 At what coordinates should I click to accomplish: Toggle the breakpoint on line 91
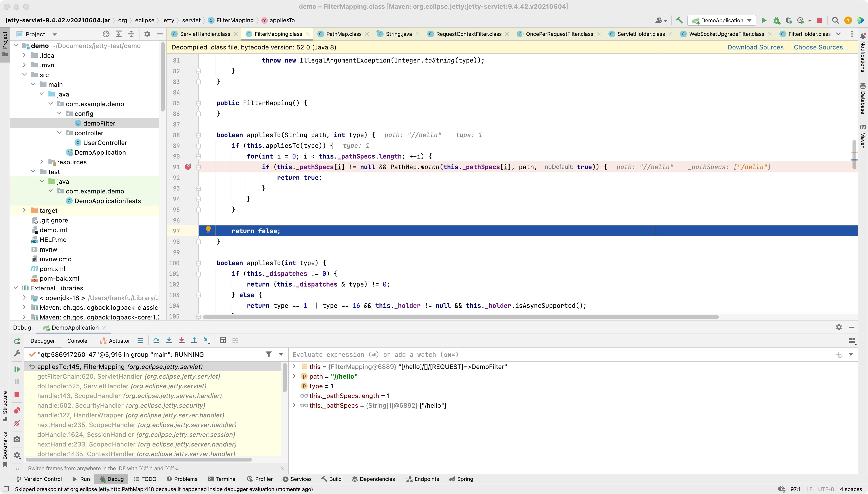click(188, 167)
